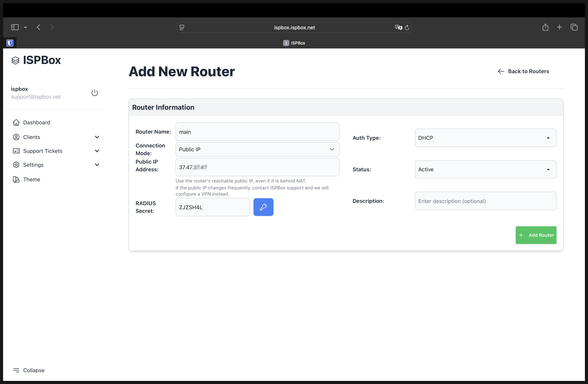Click the blue generate RADIUS secret key button
The width and height of the screenshot is (588, 384).
[263, 207]
